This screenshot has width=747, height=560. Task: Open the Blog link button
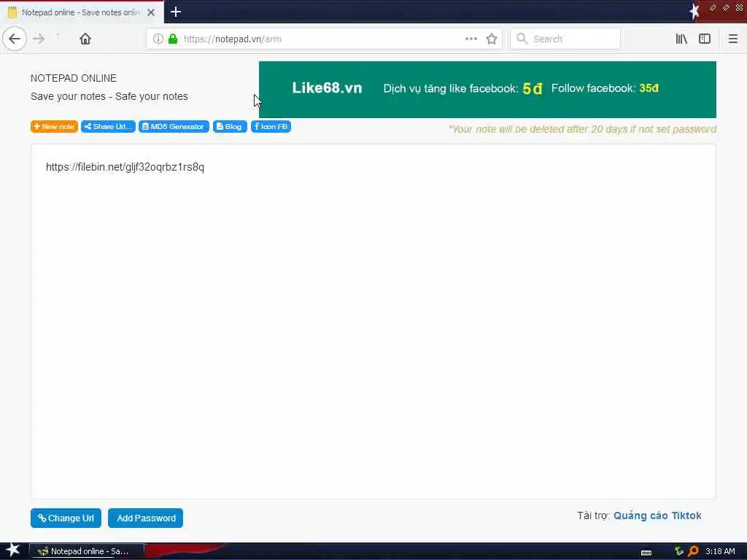click(230, 127)
